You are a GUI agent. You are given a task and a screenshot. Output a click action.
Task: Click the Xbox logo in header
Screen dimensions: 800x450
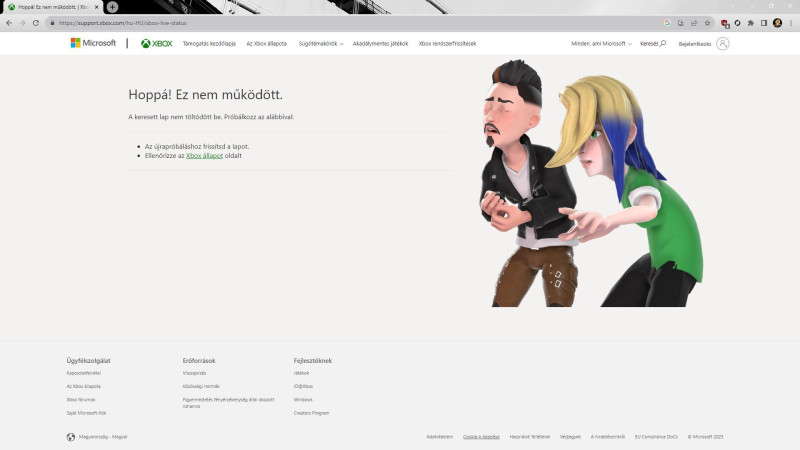point(157,44)
